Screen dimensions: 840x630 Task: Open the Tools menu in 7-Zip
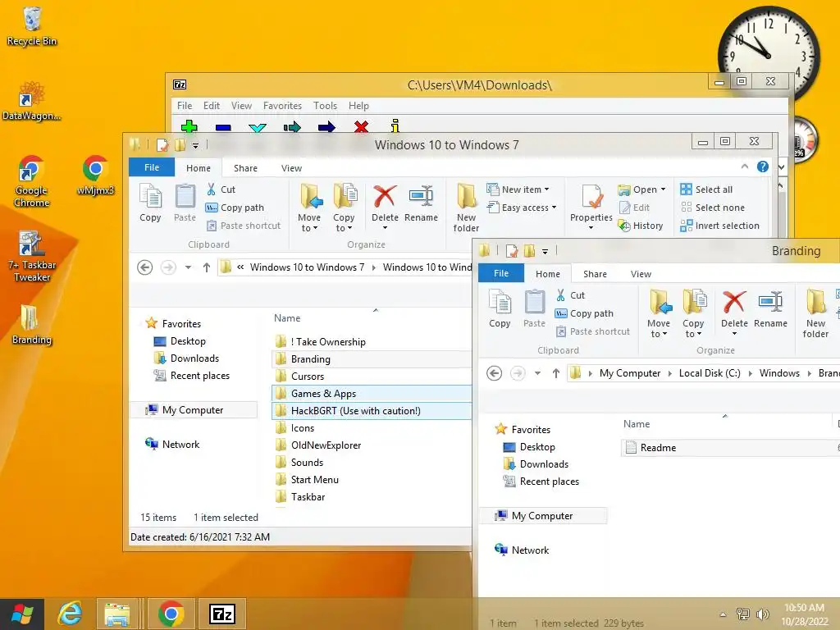click(x=325, y=106)
